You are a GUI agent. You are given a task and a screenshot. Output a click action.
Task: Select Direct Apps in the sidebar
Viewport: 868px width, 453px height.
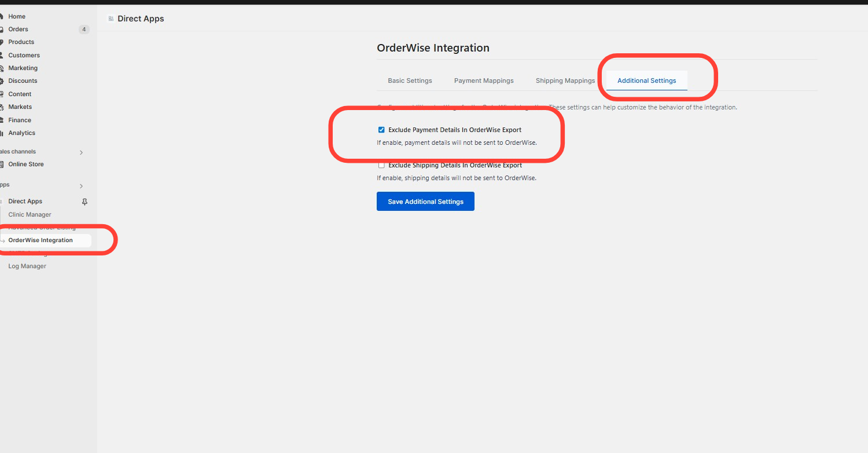25,201
